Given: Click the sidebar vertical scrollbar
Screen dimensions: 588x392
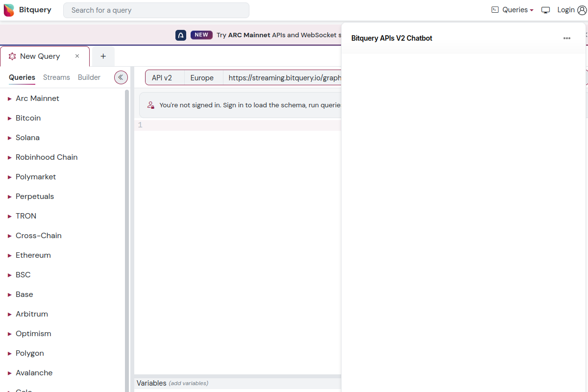Looking at the screenshot, I should coord(127,240).
